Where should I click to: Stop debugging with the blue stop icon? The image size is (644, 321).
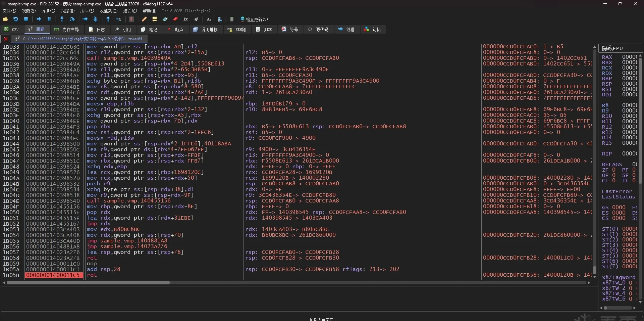[x=26, y=19]
